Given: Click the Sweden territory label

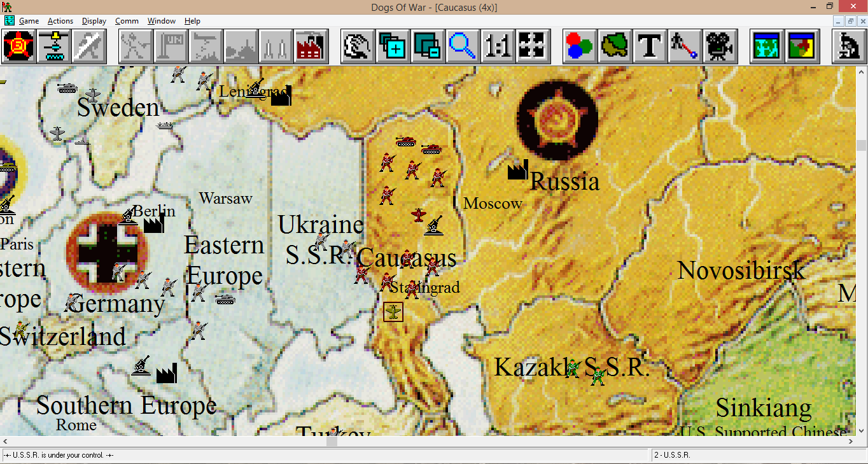Looking at the screenshot, I should (118, 108).
